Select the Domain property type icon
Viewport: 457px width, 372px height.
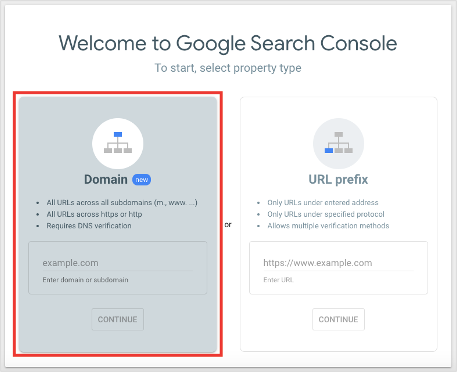[x=118, y=143]
